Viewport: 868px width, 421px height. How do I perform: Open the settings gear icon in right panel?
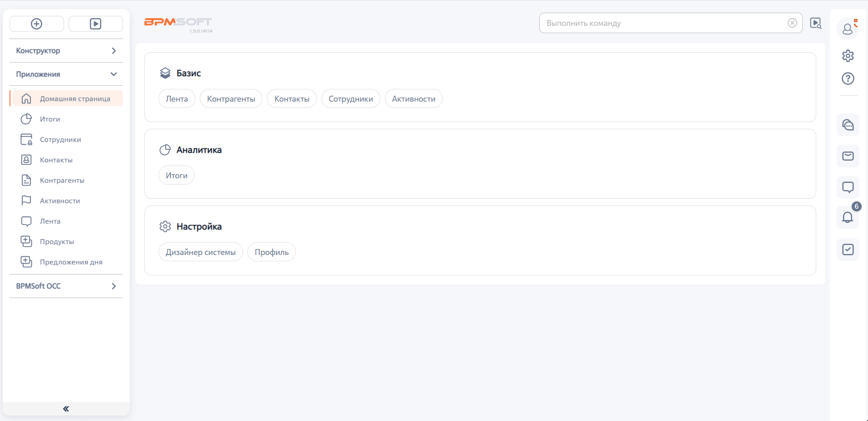point(848,56)
